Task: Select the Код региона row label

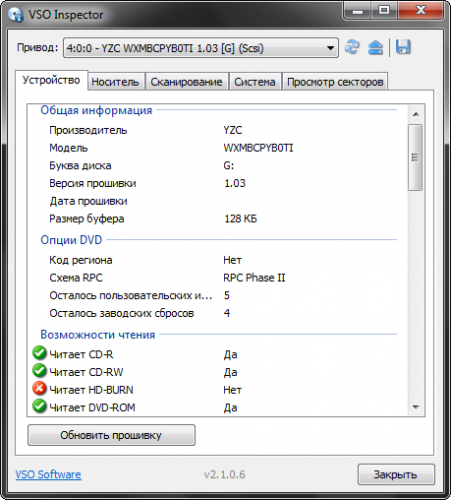Action: click(x=81, y=260)
